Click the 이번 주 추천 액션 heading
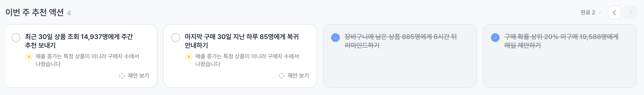 point(34,13)
